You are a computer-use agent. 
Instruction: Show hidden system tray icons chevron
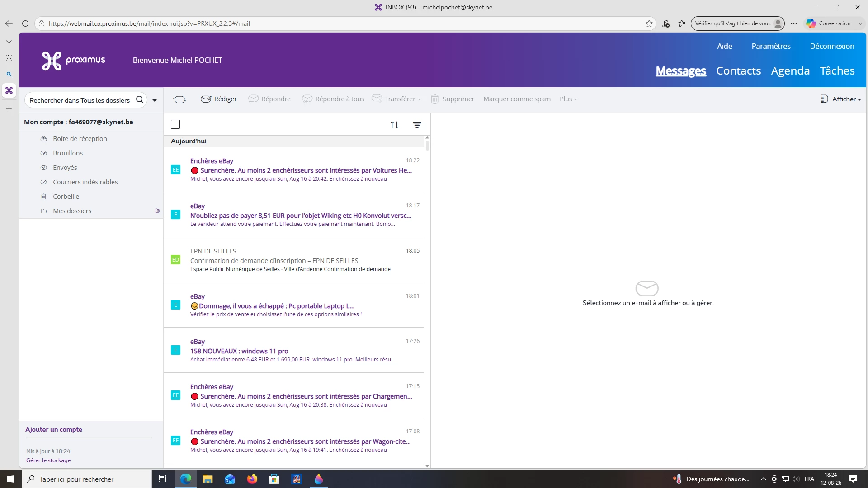click(x=764, y=479)
